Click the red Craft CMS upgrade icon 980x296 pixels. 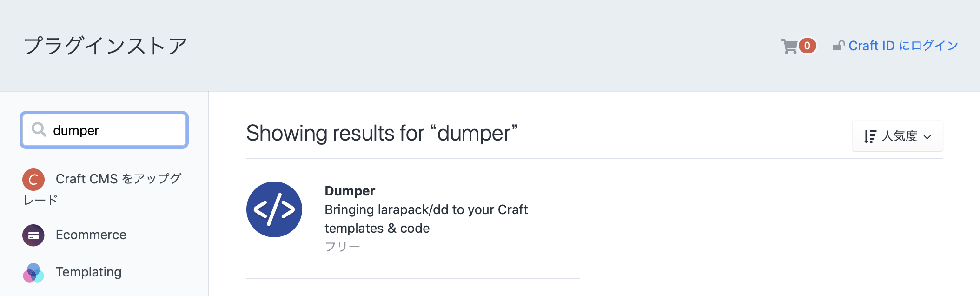(x=33, y=179)
